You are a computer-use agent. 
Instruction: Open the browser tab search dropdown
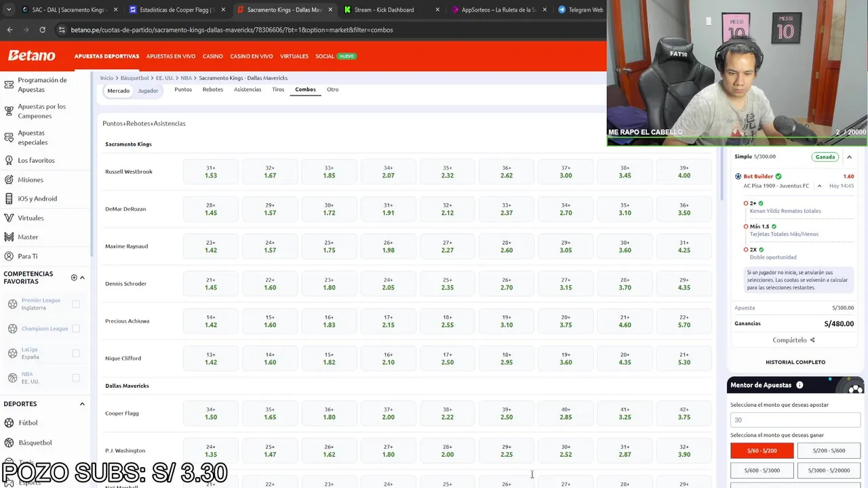(8, 9)
